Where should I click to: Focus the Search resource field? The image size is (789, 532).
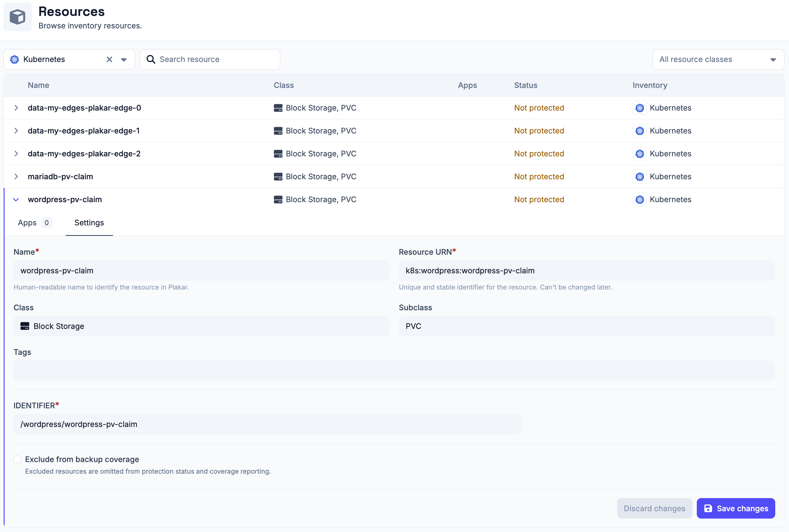[x=210, y=59]
